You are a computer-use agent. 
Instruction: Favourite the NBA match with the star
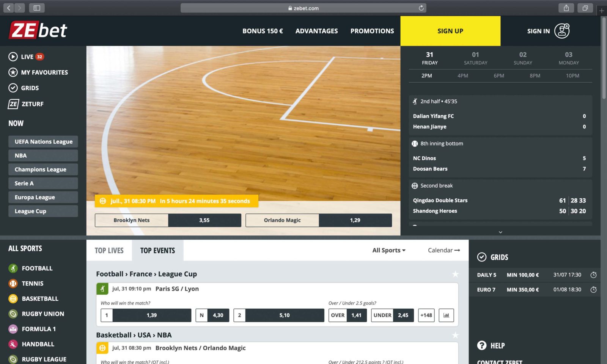click(x=455, y=335)
